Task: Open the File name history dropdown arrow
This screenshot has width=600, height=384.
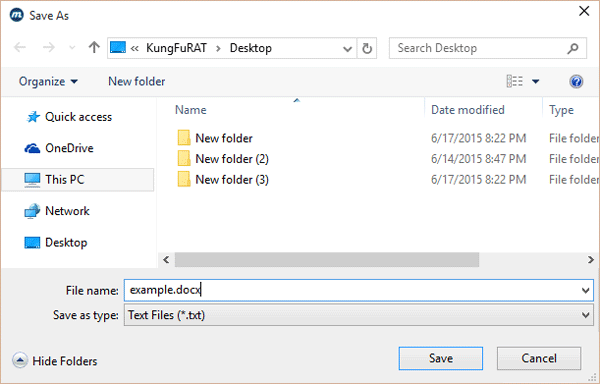Action: (x=585, y=290)
